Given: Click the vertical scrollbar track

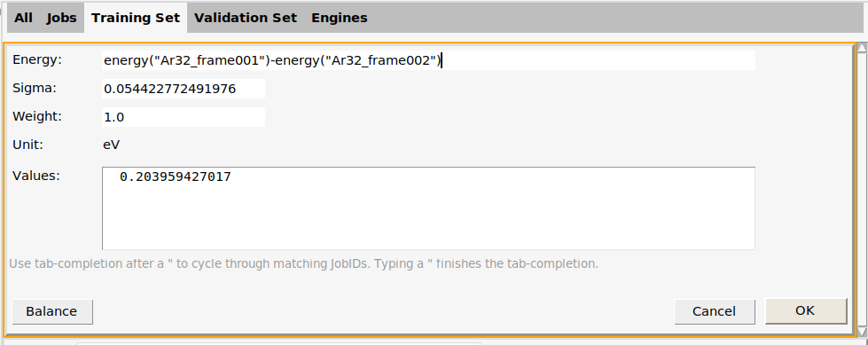Looking at the screenshot, I should click(x=862, y=190).
